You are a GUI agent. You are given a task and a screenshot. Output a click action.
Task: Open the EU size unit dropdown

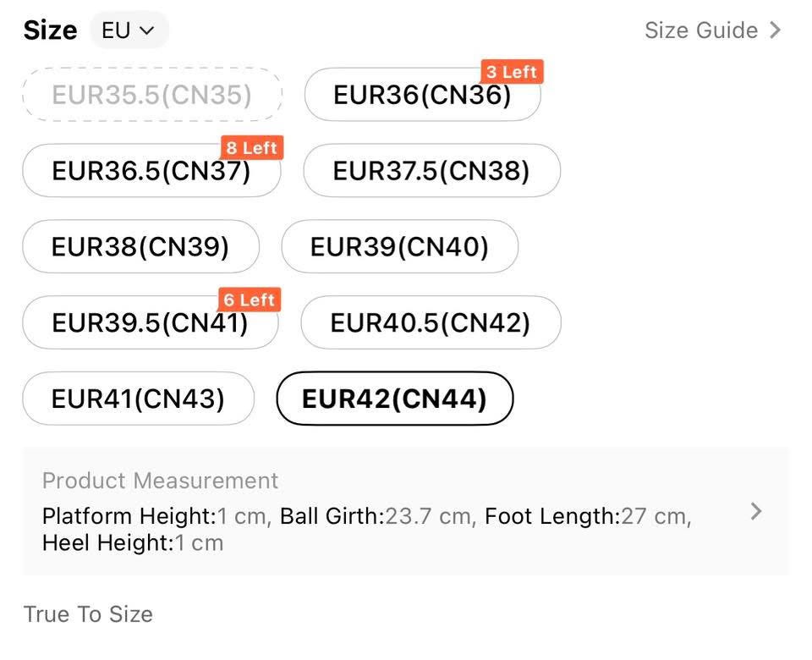(x=129, y=31)
